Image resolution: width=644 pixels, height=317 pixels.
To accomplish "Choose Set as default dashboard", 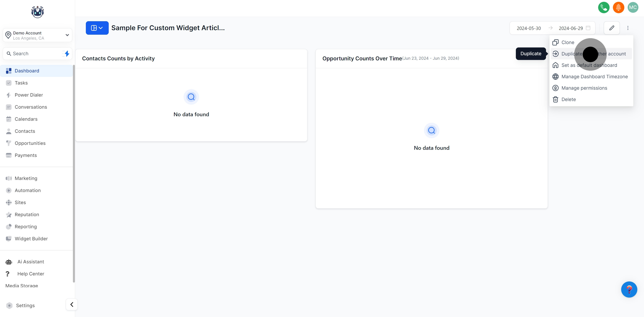I will tap(589, 65).
